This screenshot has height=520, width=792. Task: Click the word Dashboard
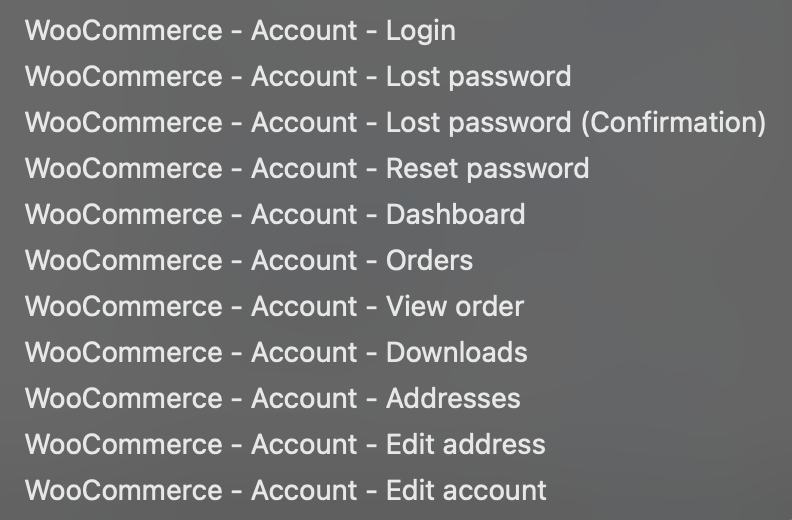[456, 214]
